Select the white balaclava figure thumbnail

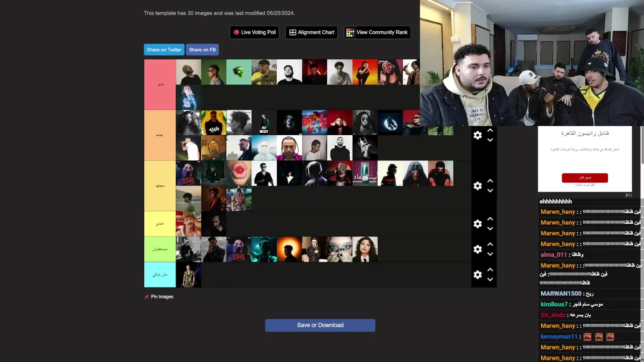(264, 148)
